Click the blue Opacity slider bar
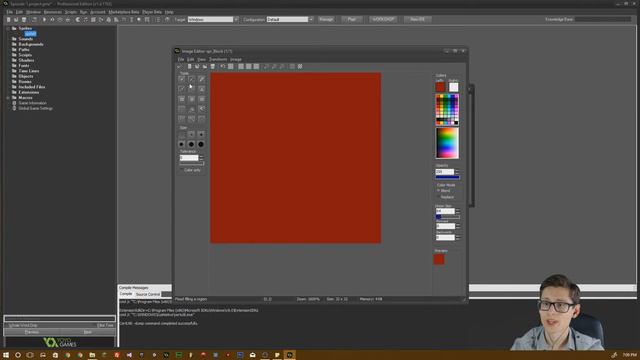Screen dimensions: 640x360 447,178
